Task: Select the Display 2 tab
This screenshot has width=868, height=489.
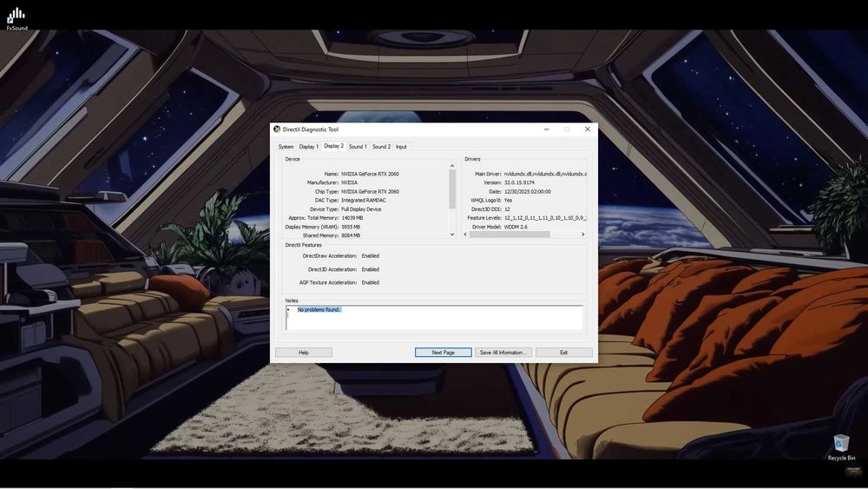Action: [334, 146]
